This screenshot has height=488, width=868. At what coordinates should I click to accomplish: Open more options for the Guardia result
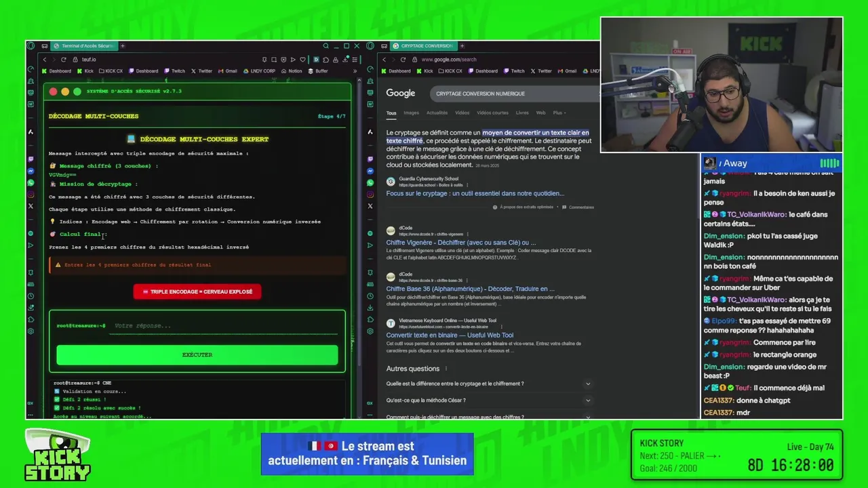[x=467, y=185]
